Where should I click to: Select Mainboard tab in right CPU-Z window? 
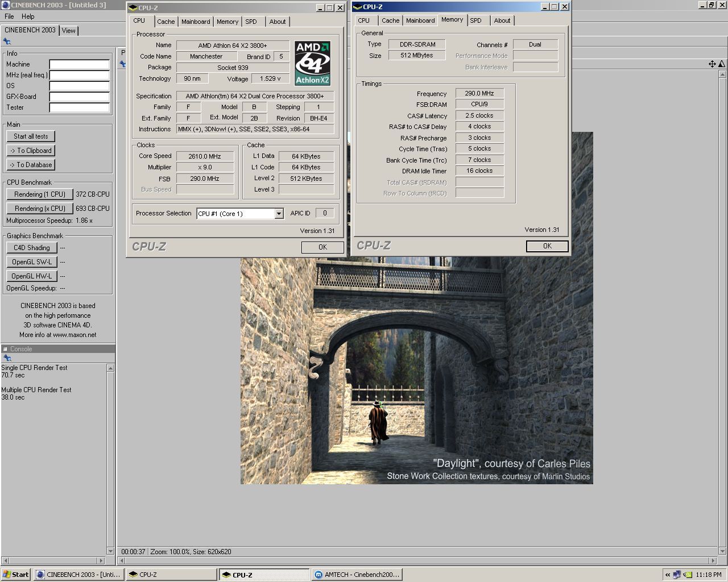pos(420,20)
